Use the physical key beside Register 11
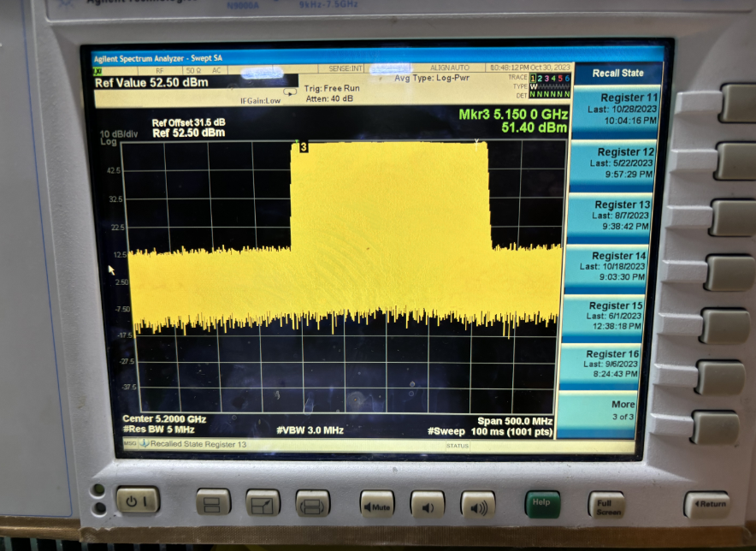This screenshot has width=756, height=551. [739, 103]
